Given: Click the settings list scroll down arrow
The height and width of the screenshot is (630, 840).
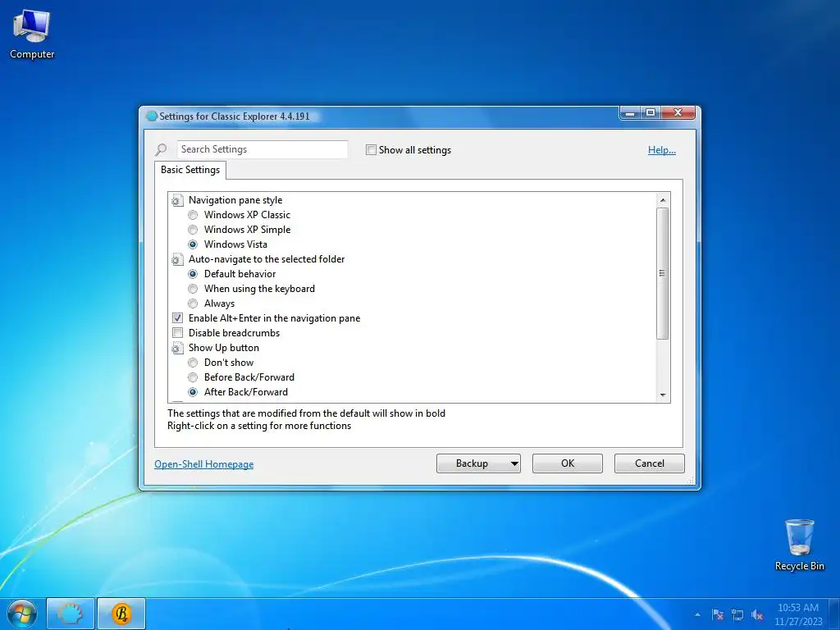Looking at the screenshot, I should tap(663, 395).
